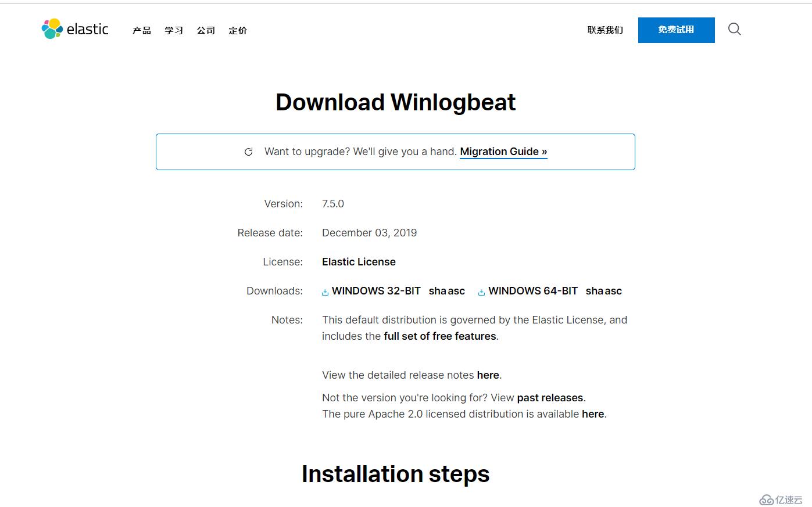Open the 产品 menu

coord(142,30)
